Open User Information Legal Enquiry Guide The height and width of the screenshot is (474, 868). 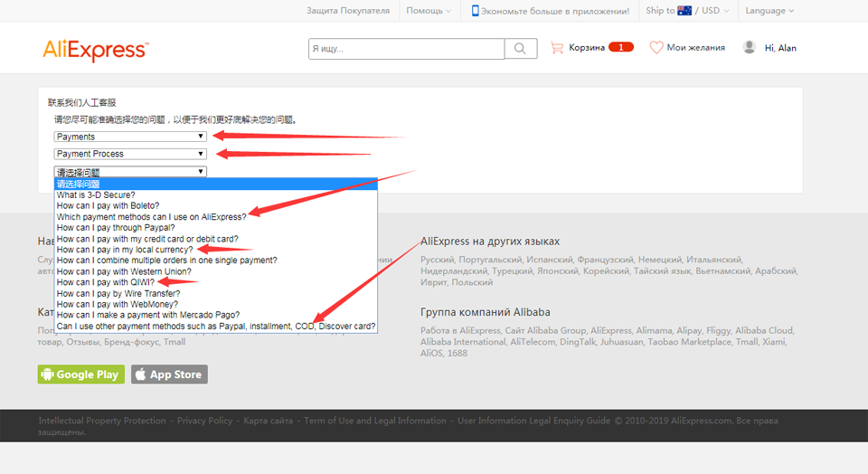click(533, 421)
